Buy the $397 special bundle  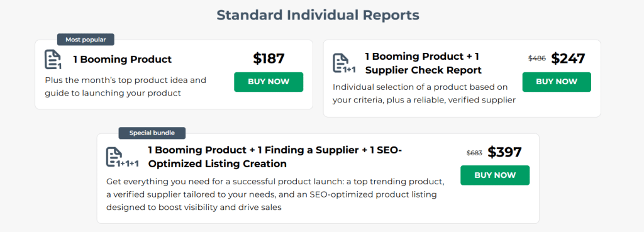(x=495, y=175)
